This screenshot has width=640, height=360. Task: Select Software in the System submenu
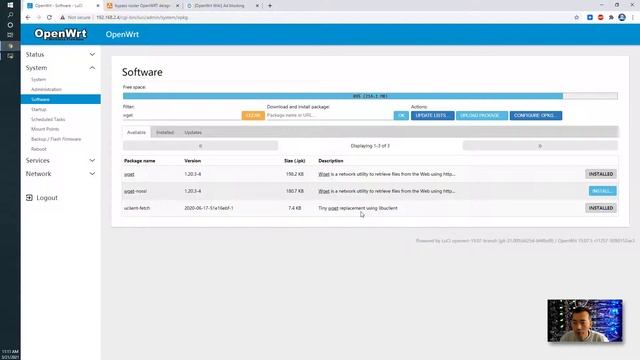pos(61,99)
